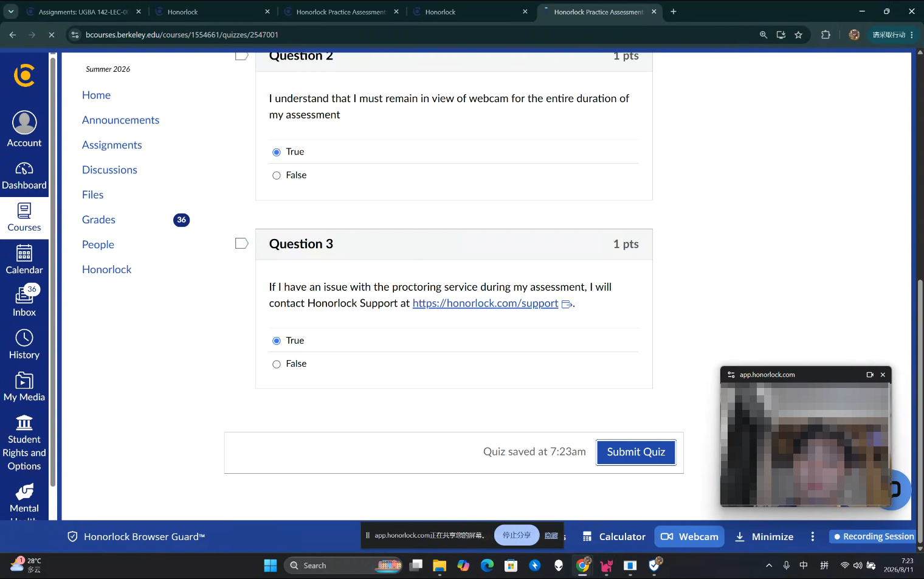The image size is (924, 579).
Task: Click the address bar URL
Action: [182, 35]
